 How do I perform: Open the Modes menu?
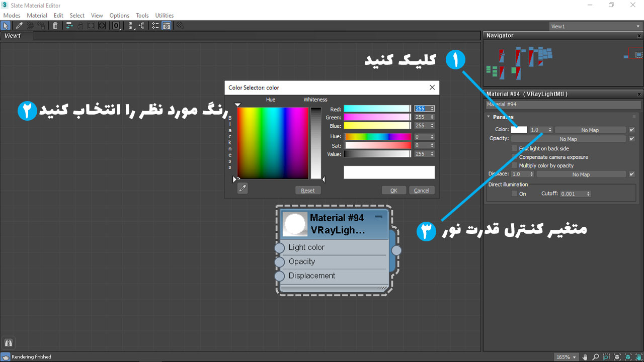point(12,16)
